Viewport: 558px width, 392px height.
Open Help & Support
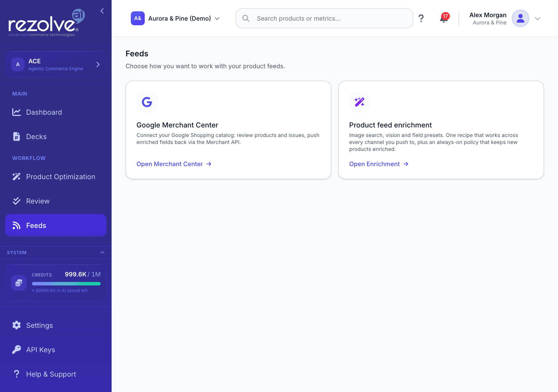click(x=56, y=374)
